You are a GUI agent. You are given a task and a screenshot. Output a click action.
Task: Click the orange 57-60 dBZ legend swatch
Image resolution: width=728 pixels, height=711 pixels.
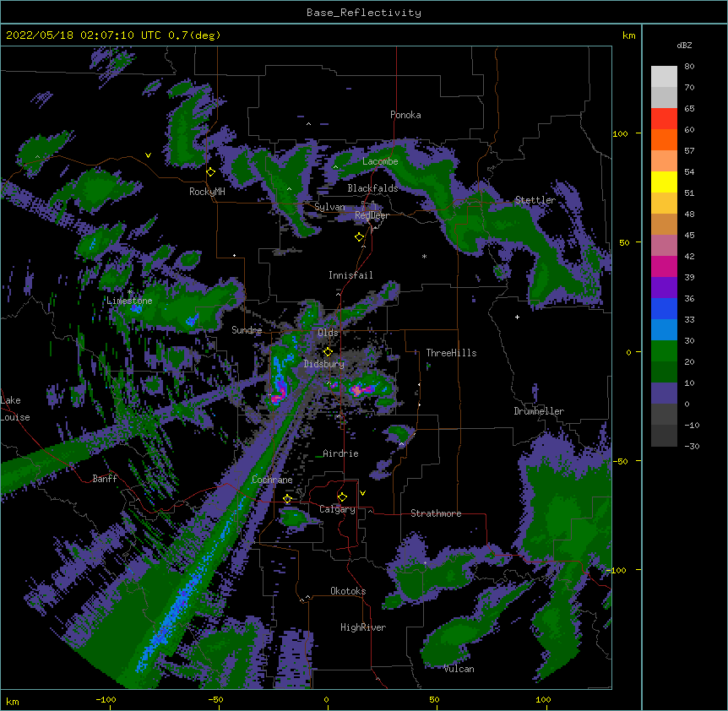(664, 139)
